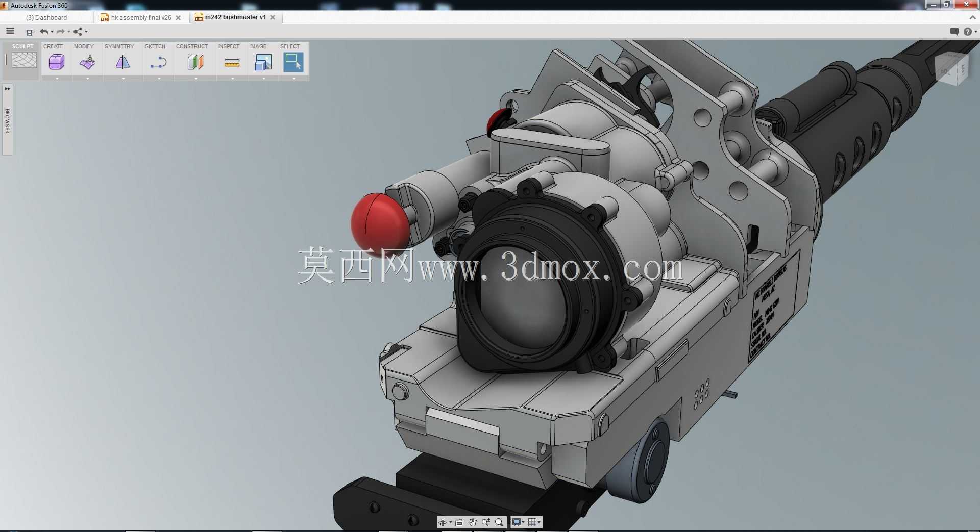Screen dimensions: 980x532
Task: Collapse the tab bar chevron at right
Action: coord(972,17)
